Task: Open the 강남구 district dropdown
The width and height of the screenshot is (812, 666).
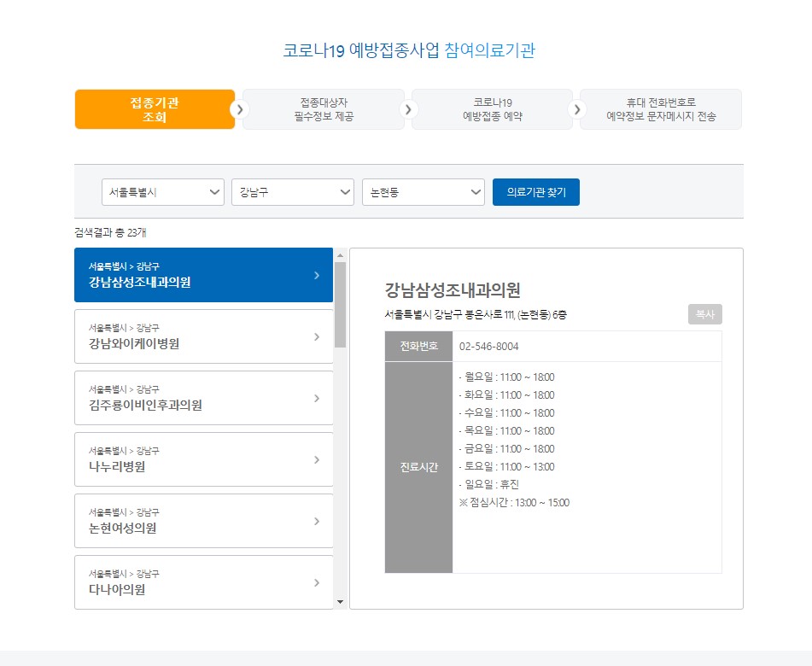Action: pos(293,192)
